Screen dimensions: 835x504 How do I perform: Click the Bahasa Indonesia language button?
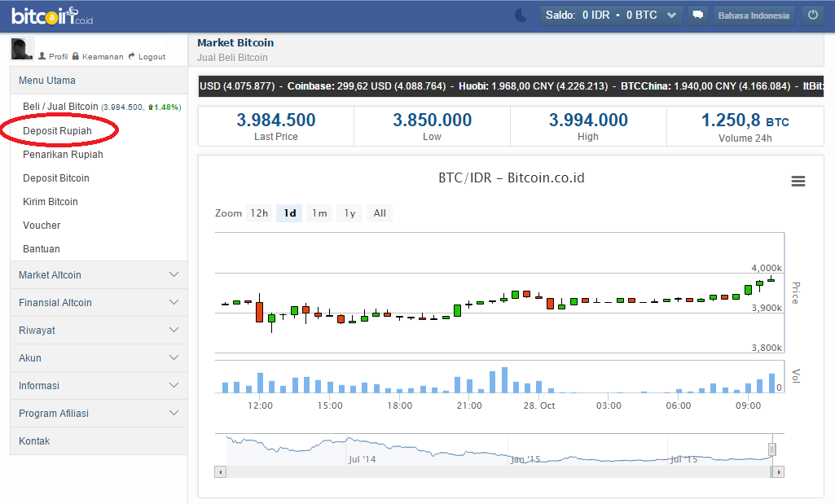[753, 15]
